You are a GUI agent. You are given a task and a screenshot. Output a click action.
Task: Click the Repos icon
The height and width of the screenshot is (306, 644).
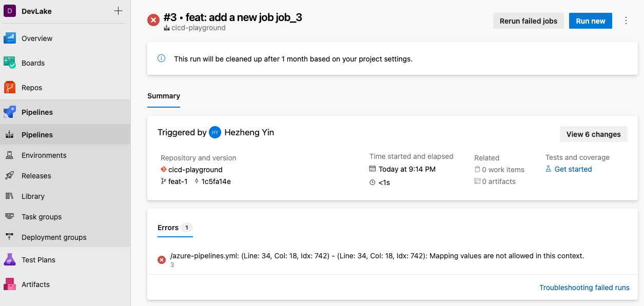click(x=10, y=88)
